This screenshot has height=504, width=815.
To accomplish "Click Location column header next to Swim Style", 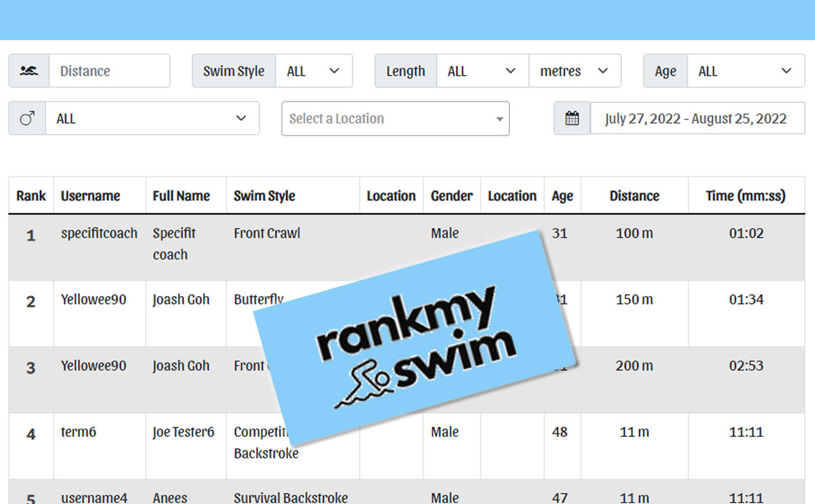I will pyautogui.click(x=391, y=196).
